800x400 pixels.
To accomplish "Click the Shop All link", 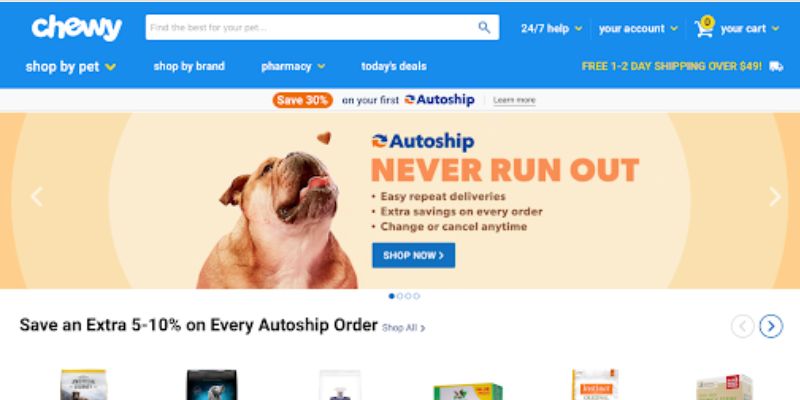I will click(404, 328).
